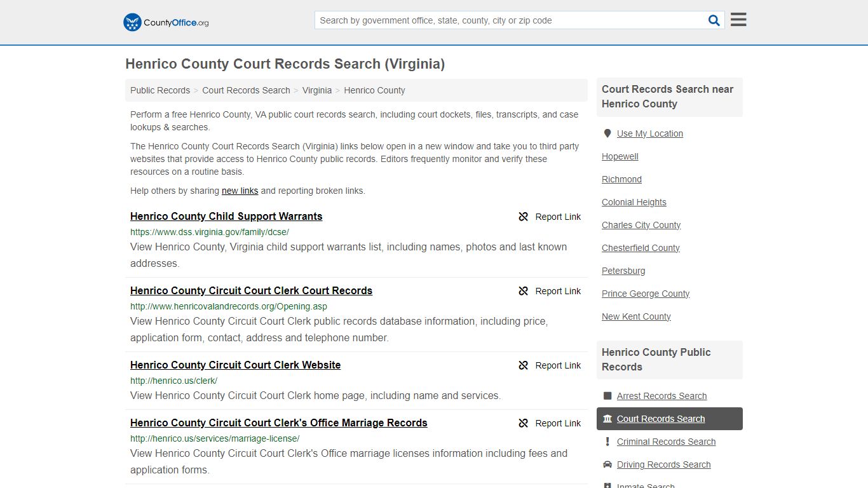Go to Court Records Search breadcrumb
This screenshot has width=868, height=488.
[x=246, y=90]
